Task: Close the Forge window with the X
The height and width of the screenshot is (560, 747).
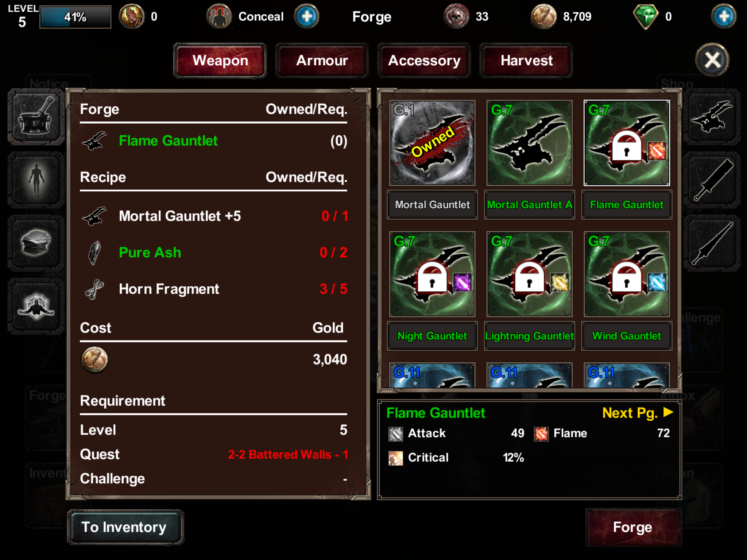Action: [712, 60]
